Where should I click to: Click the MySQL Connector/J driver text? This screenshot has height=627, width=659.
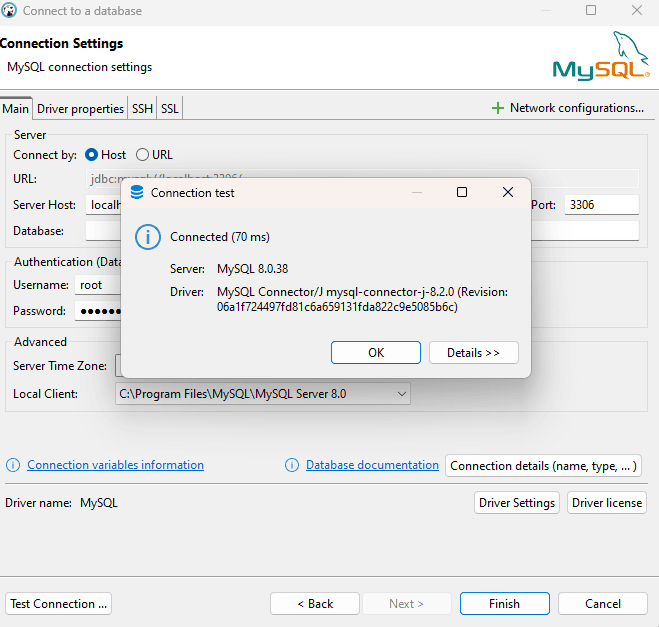point(362,299)
